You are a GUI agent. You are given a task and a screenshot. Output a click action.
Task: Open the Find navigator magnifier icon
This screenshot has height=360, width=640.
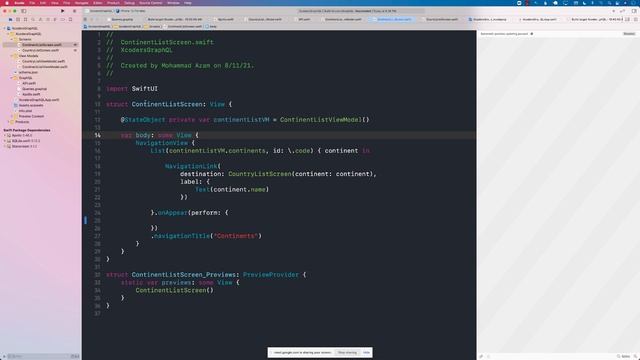[33, 19]
